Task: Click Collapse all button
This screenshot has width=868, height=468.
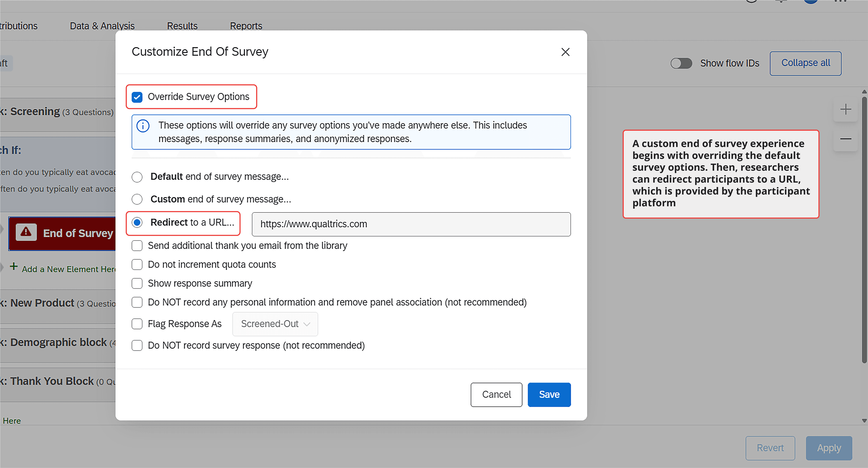Action: [x=805, y=63]
